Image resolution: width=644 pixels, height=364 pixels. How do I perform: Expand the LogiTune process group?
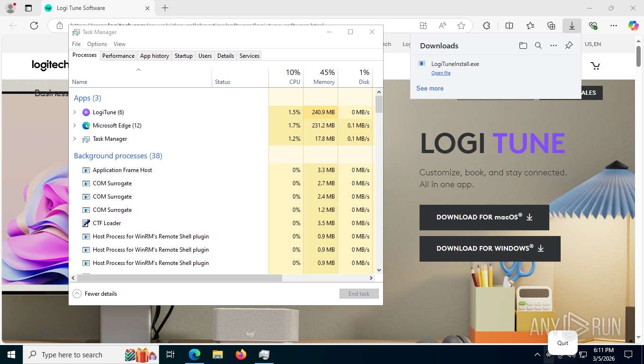[74, 112]
